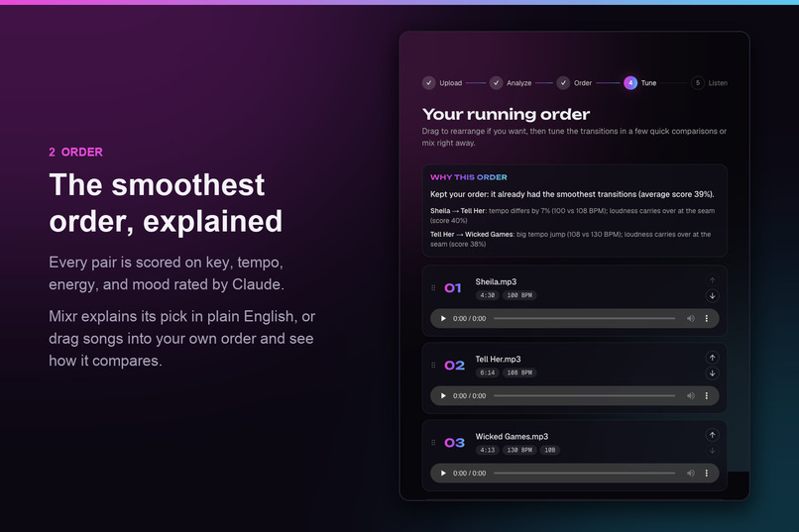Move Tell Her.mp3 down in the order
The image size is (799, 532).
[712, 373]
